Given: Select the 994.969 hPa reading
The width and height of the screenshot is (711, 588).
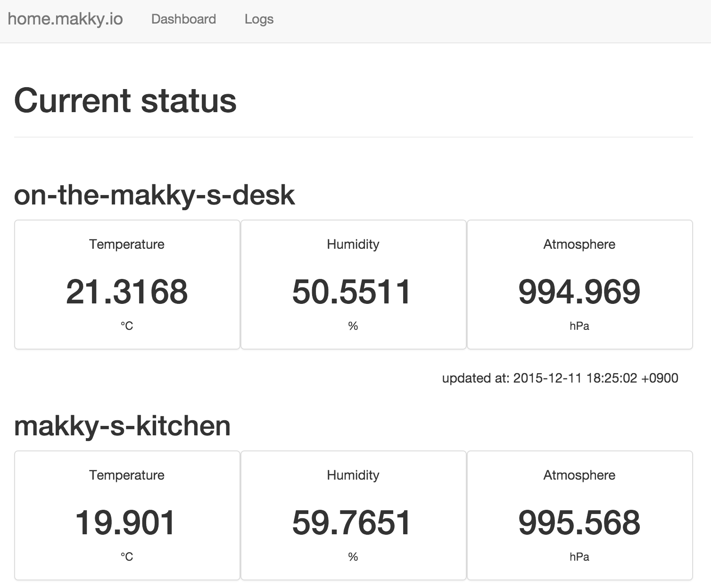Looking at the screenshot, I should pyautogui.click(x=579, y=292).
